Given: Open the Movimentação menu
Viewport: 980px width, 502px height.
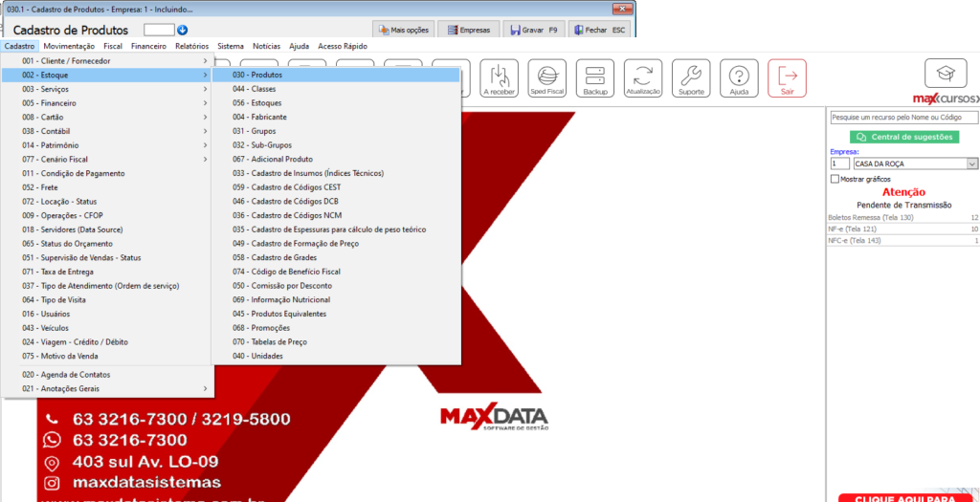Looking at the screenshot, I should (x=69, y=46).
